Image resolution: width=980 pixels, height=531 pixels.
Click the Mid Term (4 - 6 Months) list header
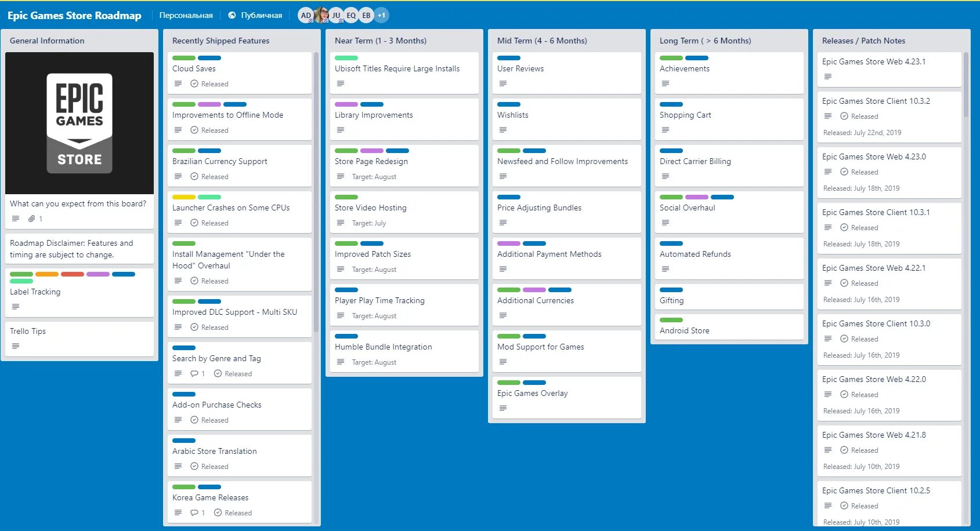point(542,41)
